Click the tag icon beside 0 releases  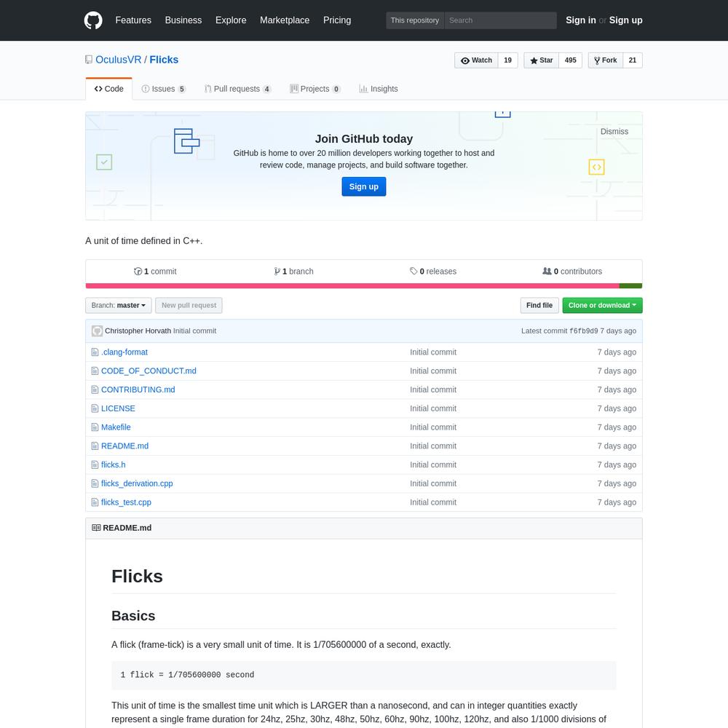(414, 271)
